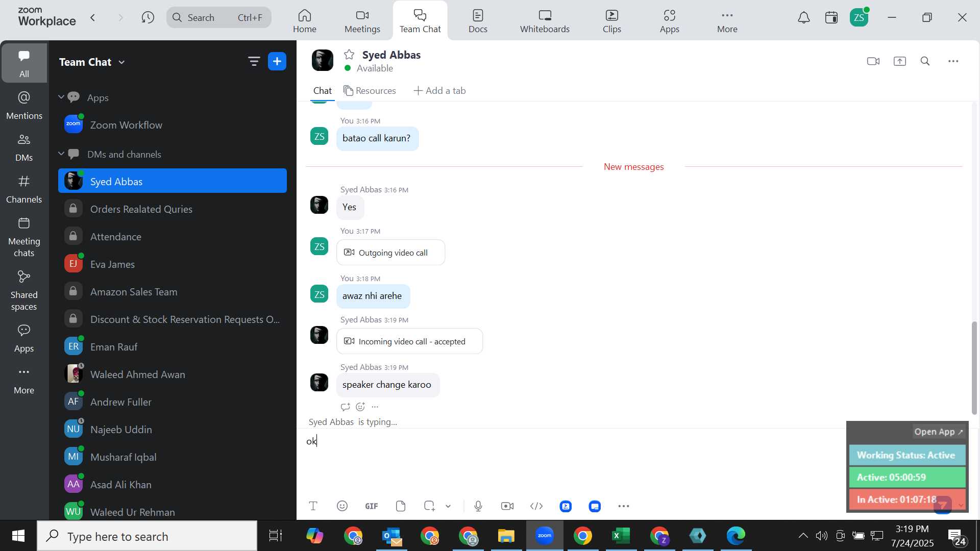Click Add a tab

439,91
